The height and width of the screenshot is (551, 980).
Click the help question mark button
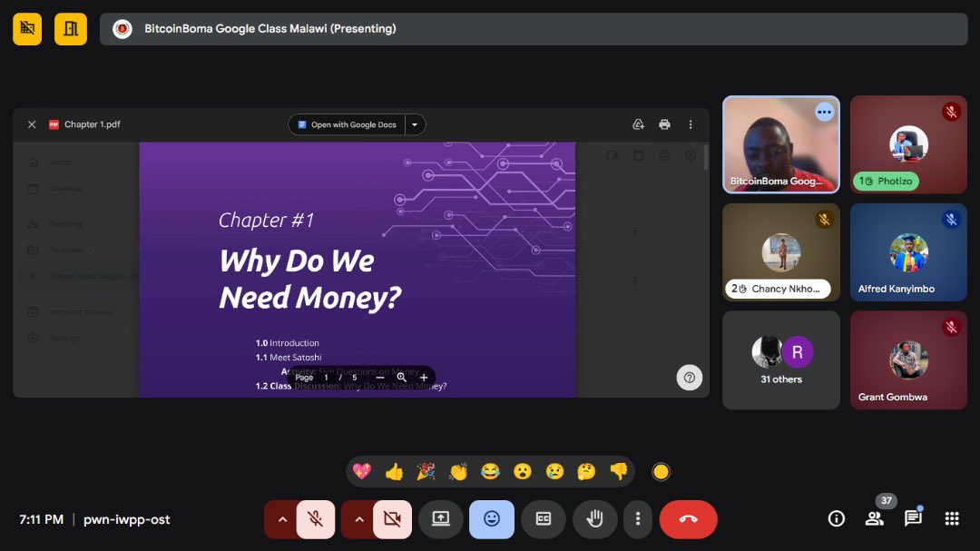pyautogui.click(x=690, y=377)
